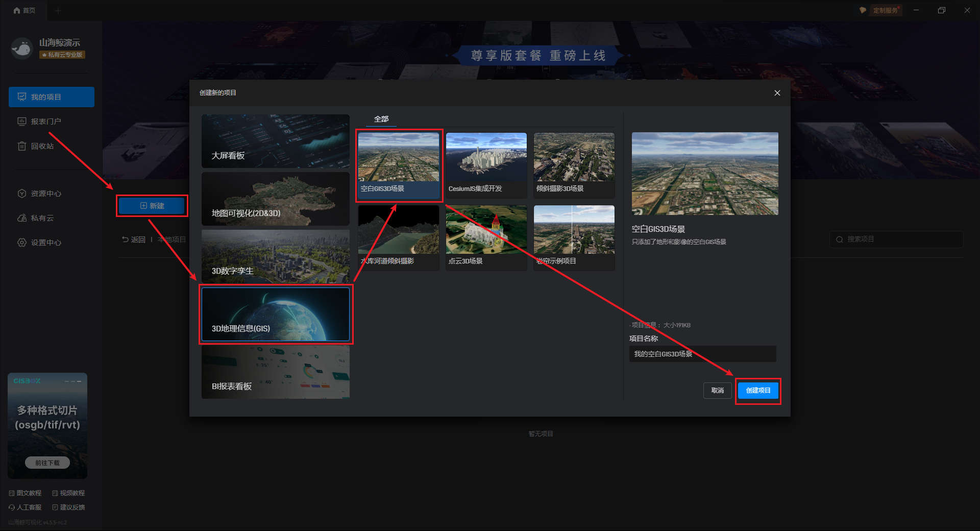Switch to the 全部 tab
The width and height of the screenshot is (980, 531).
(x=381, y=119)
